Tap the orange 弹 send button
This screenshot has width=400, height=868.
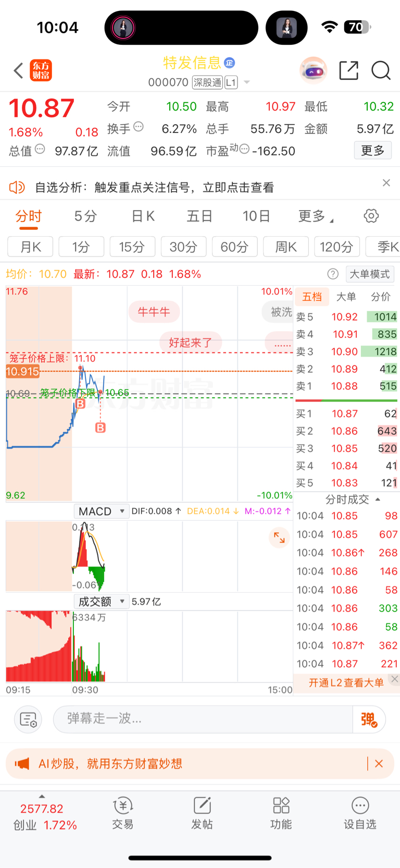[369, 719]
